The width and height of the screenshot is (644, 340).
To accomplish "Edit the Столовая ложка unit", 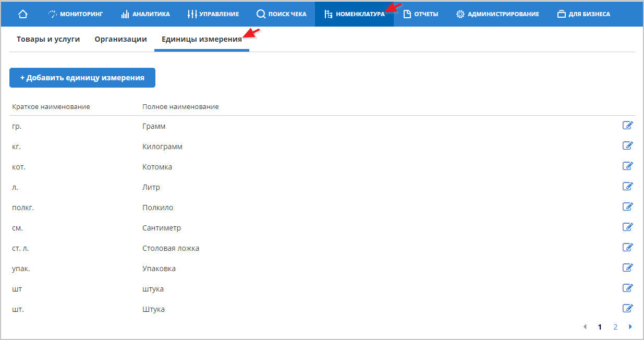I will pyautogui.click(x=628, y=247).
